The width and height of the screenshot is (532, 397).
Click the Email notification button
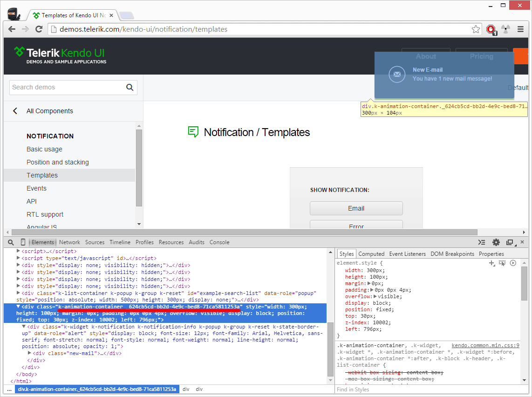(356, 208)
